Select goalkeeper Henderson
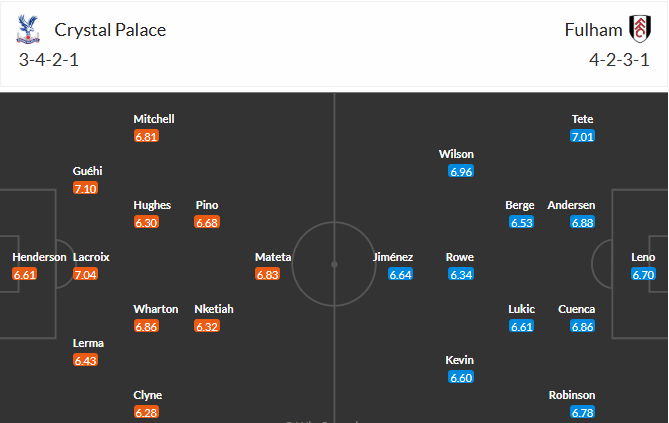 39,257
